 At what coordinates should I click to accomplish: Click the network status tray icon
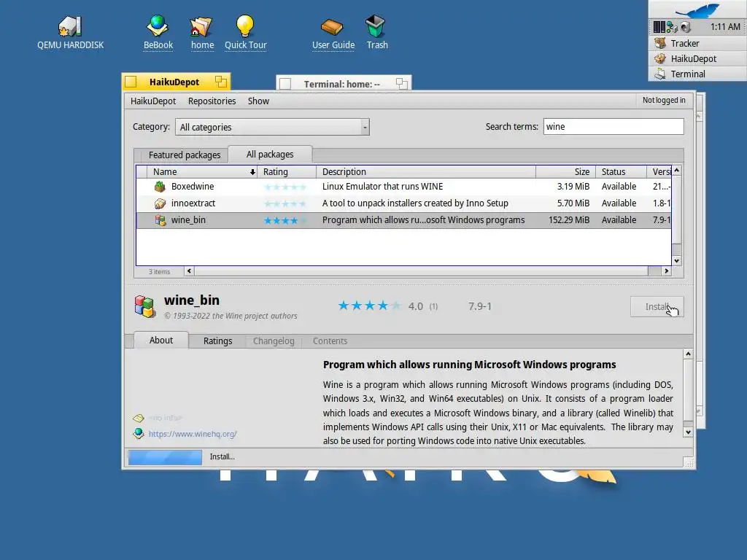(x=672, y=27)
